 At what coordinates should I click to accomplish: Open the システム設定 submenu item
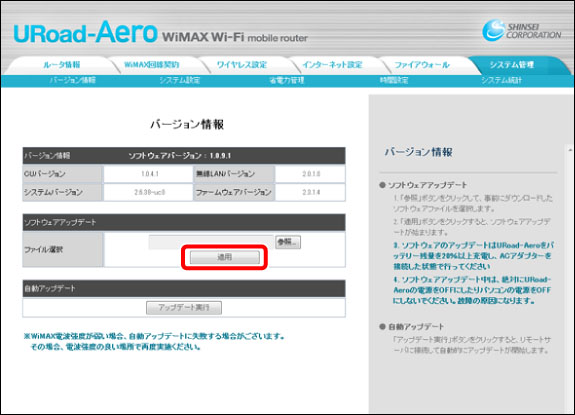[x=180, y=80]
